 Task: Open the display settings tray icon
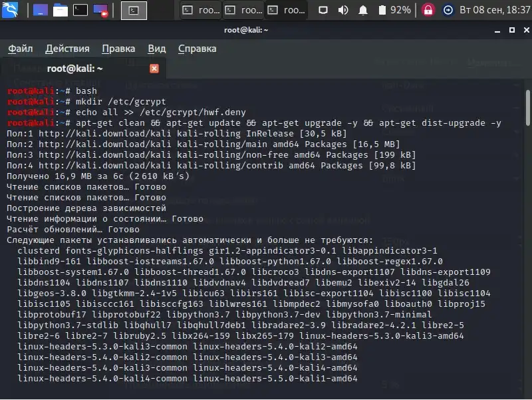[x=323, y=10]
